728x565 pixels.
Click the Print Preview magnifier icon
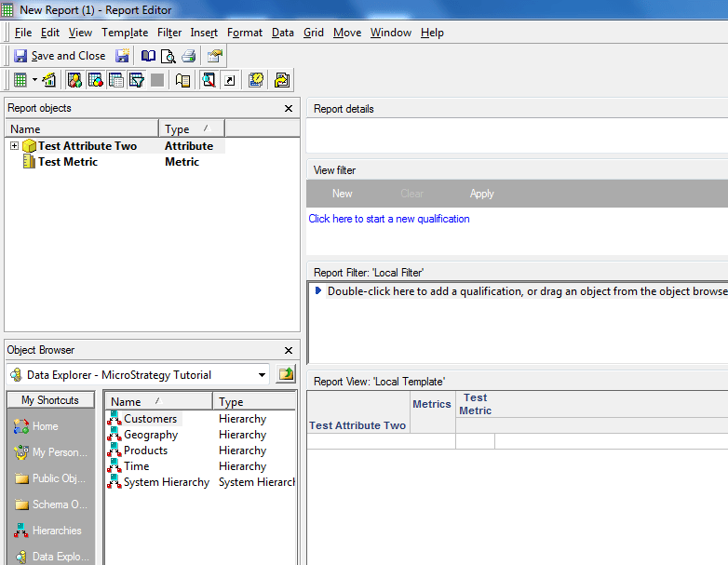[x=168, y=56]
